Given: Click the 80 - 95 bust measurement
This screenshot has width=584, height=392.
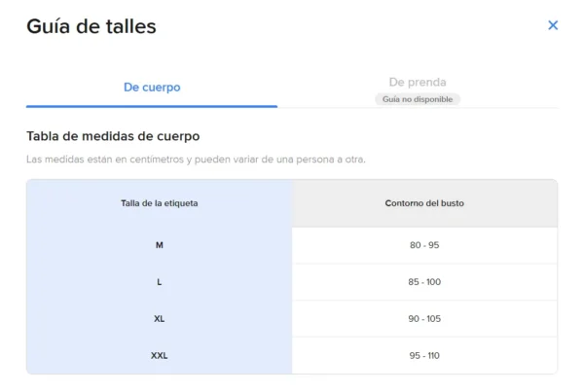Looking at the screenshot, I should click(424, 245).
